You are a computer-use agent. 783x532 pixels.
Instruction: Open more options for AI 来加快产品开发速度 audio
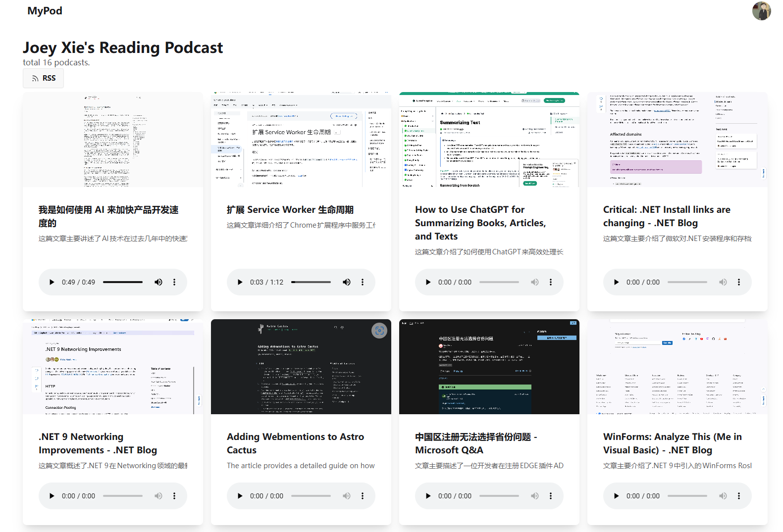click(x=174, y=282)
